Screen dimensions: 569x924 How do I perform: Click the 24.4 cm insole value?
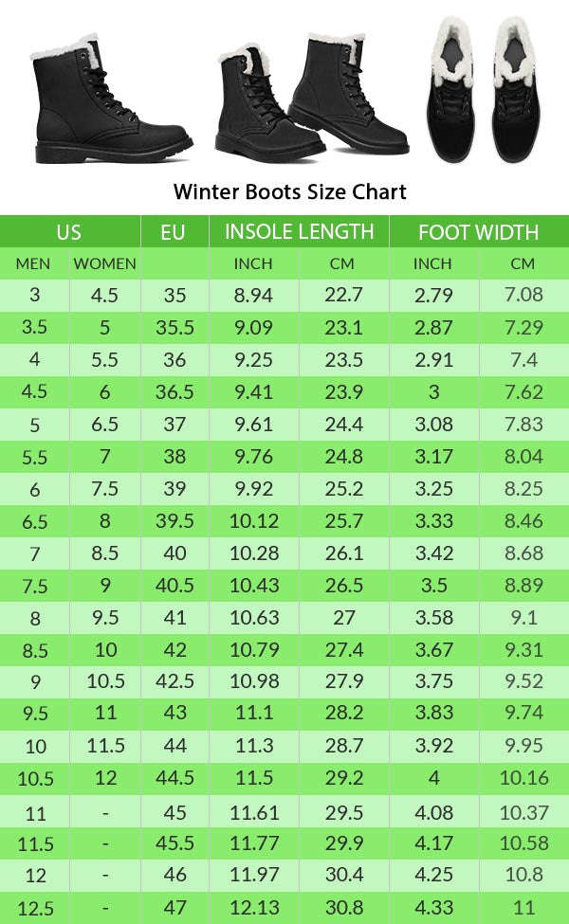pyautogui.click(x=343, y=425)
